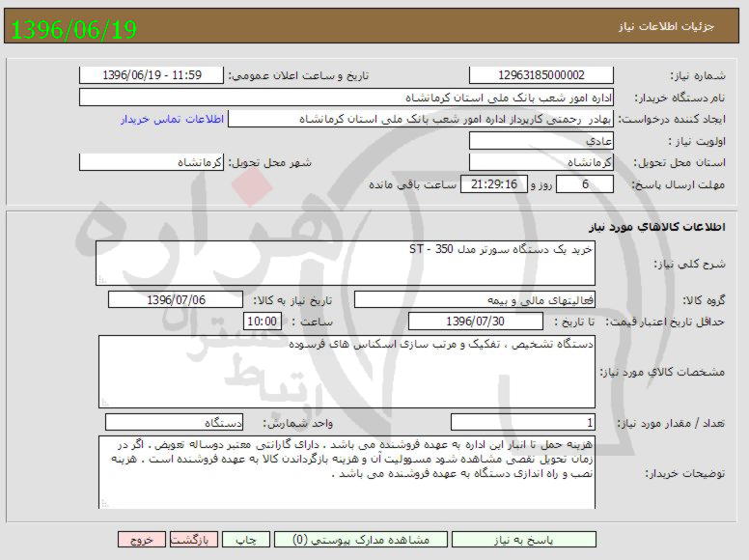Click the بازگشت back button
749x560 pixels.
pos(194,540)
